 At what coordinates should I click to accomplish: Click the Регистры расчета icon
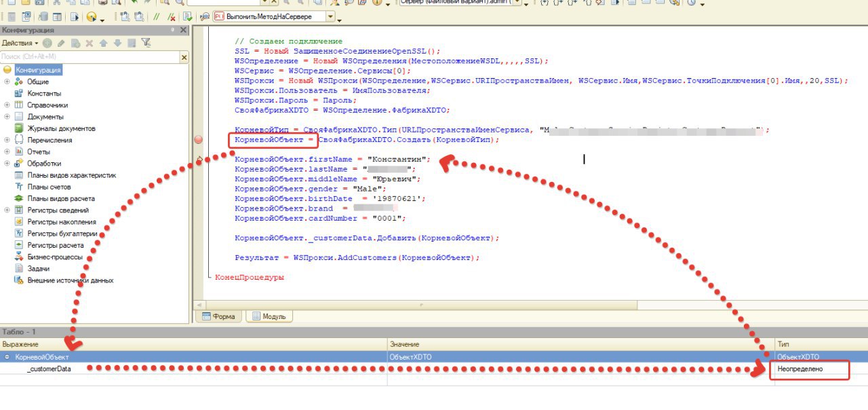pyautogui.click(x=19, y=245)
